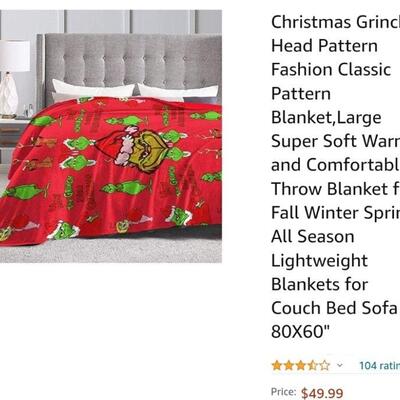This screenshot has width=400, height=400.
Task: Click the 'Fashion Classic' title line
Action: (331, 70)
